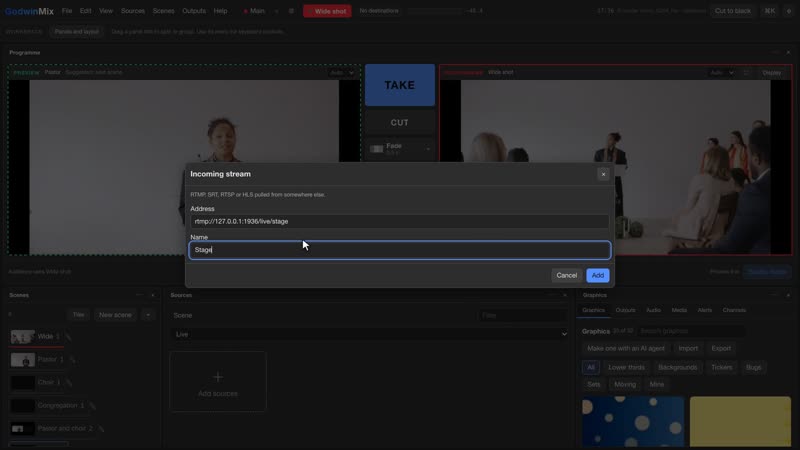Screen dimensions: 800x450
Task: Click the GodwinMix logo
Action: 29,11
